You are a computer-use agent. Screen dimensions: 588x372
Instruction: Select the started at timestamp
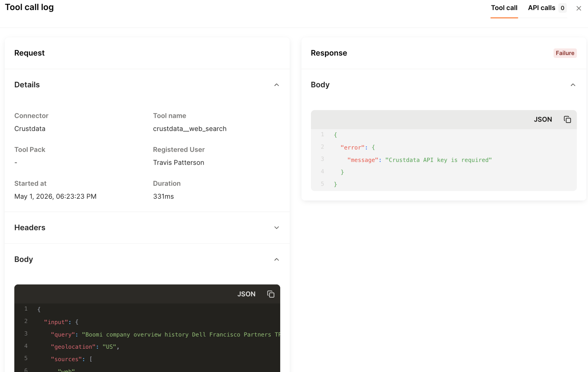tap(55, 196)
